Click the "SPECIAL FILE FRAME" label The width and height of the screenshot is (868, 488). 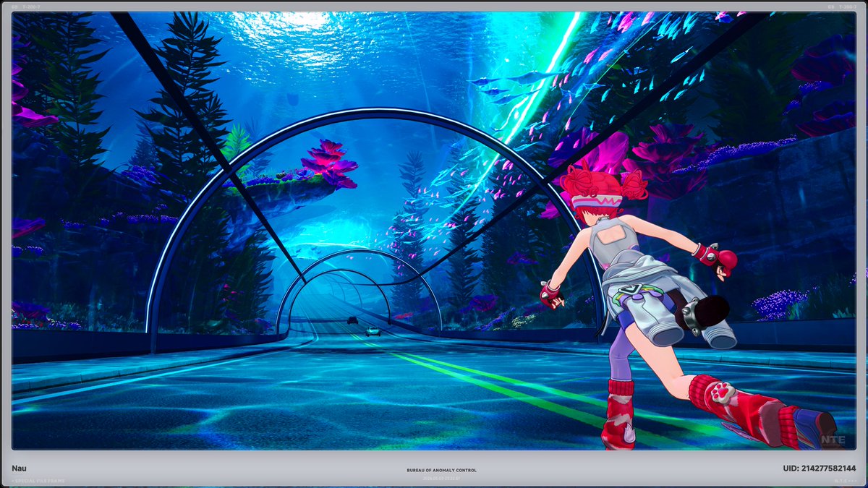[x=38, y=481]
